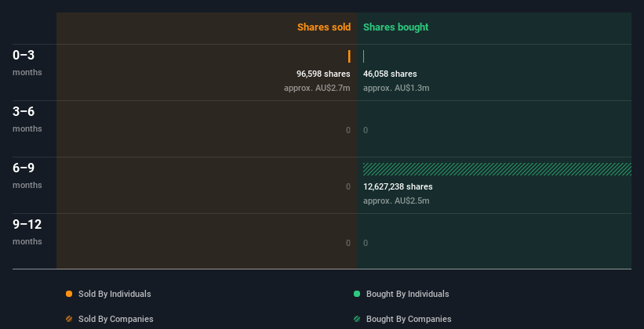Click the 9–12 months row label
This screenshot has height=329, width=644.
(27, 232)
